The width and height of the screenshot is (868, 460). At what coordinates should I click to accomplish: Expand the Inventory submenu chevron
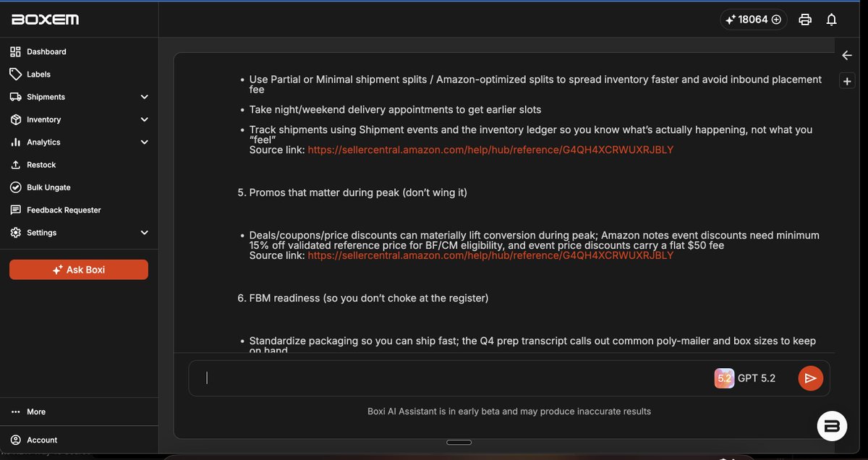point(144,119)
